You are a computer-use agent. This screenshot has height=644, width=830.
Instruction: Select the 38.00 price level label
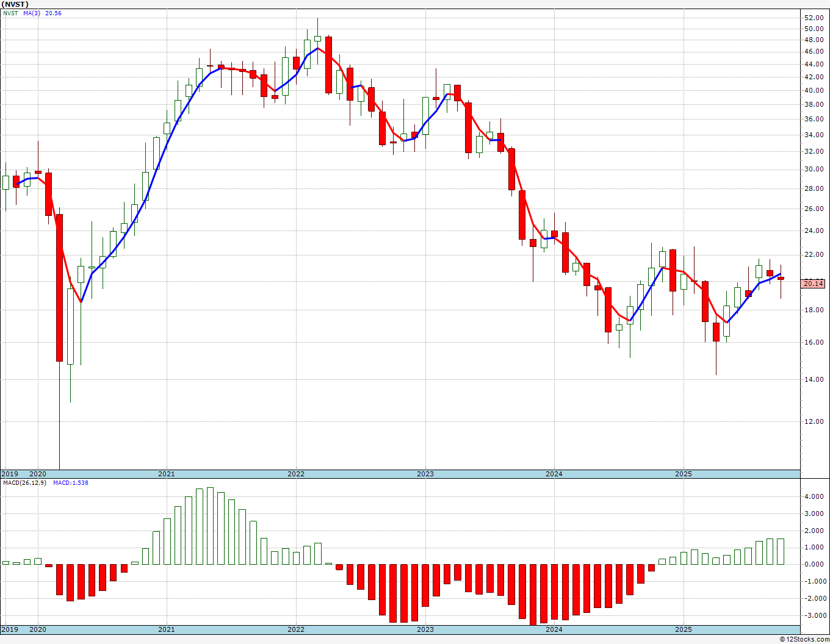point(814,104)
